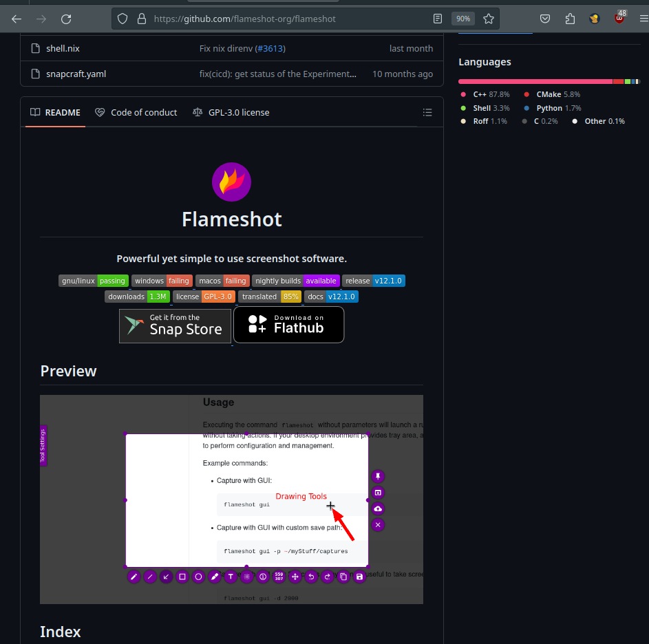Click the pin icon in preview image
This screenshot has width=649, height=644.
[x=378, y=476]
